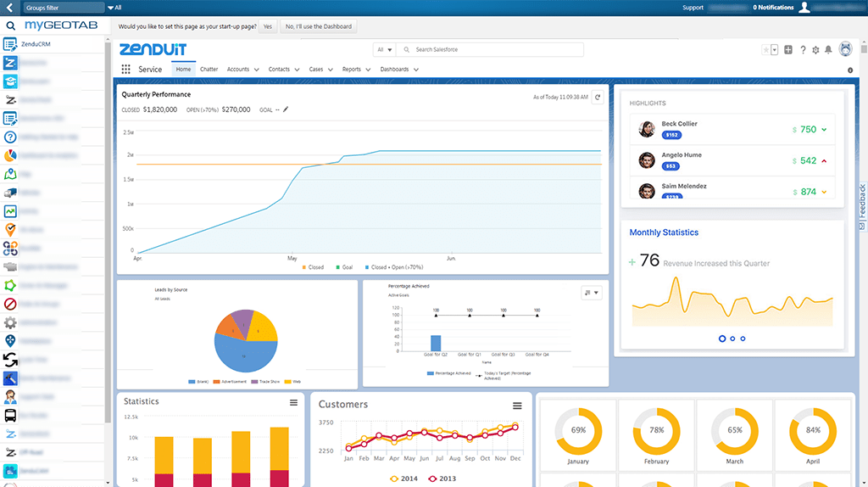The height and width of the screenshot is (487, 868).
Task: Expand the Dashboards tab dropdown
Action: (x=415, y=70)
